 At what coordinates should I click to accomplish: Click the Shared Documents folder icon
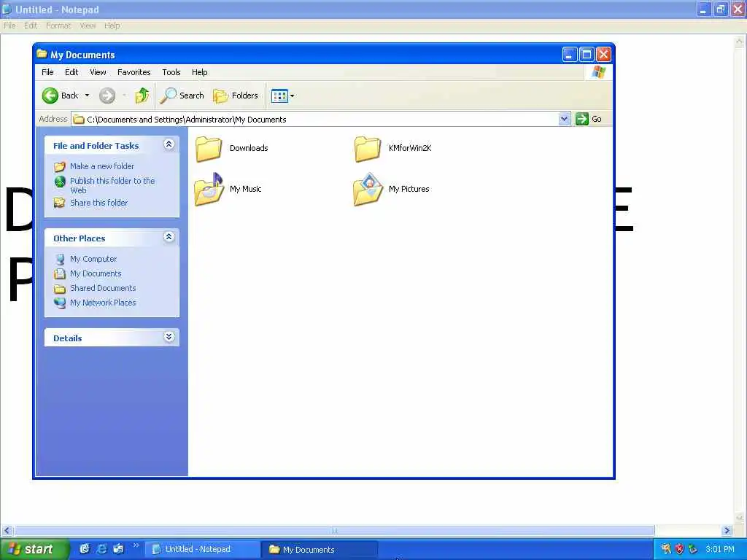(x=60, y=289)
